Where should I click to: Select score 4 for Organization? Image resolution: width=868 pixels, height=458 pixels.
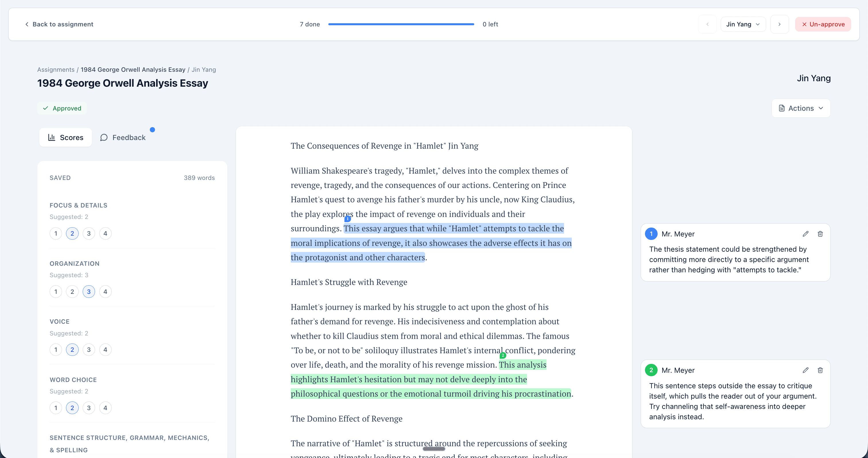click(105, 291)
